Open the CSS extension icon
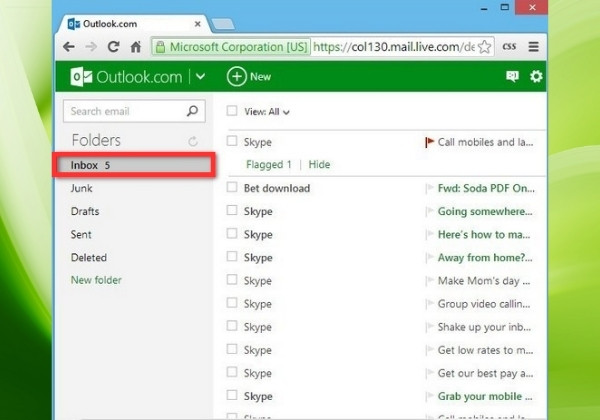Image resolution: width=600 pixels, height=420 pixels. point(509,46)
